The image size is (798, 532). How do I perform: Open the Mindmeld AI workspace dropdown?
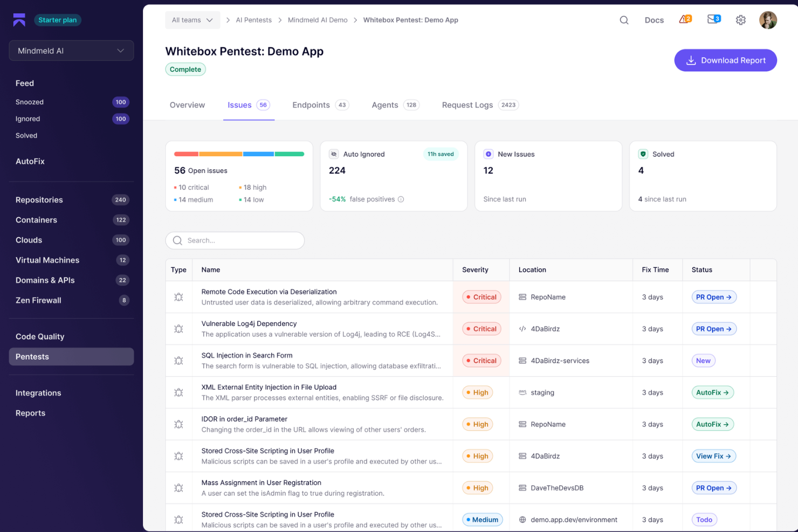[71, 50]
